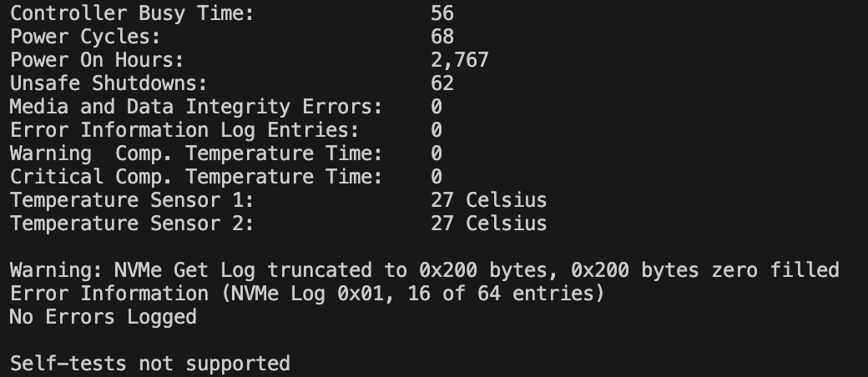
Task: Click the Error Information NVMe Log 0x01 line
Action: (x=307, y=294)
